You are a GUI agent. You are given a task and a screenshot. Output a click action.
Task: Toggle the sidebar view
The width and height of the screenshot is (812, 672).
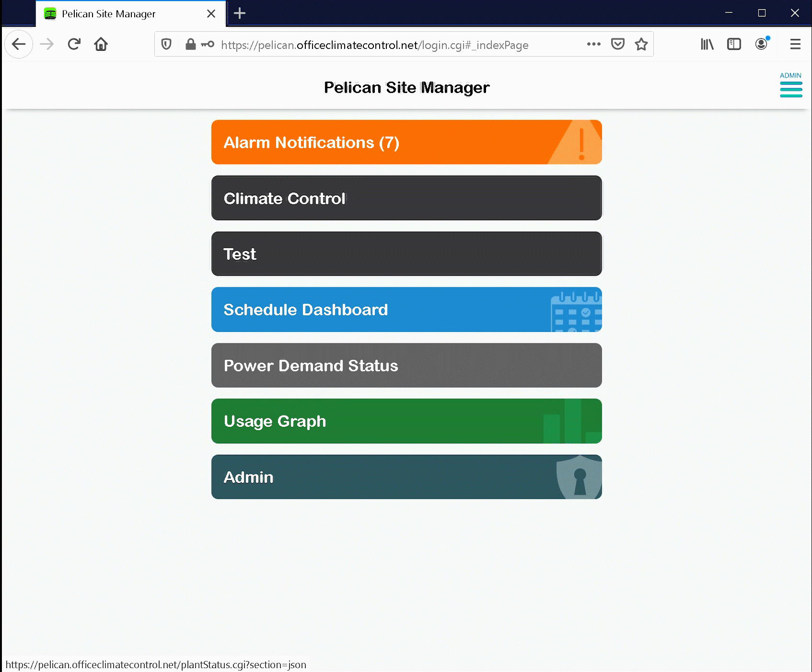734,45
